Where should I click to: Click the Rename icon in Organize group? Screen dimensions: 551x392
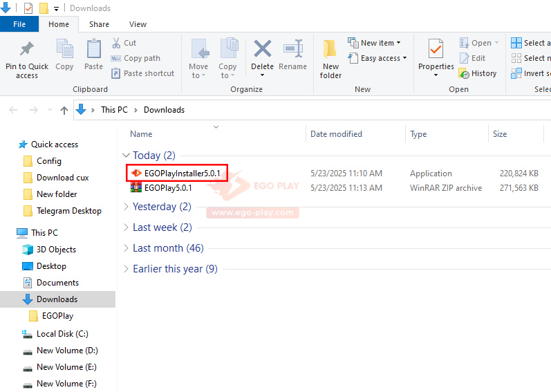pyautogui.click(x=292, y=50)
